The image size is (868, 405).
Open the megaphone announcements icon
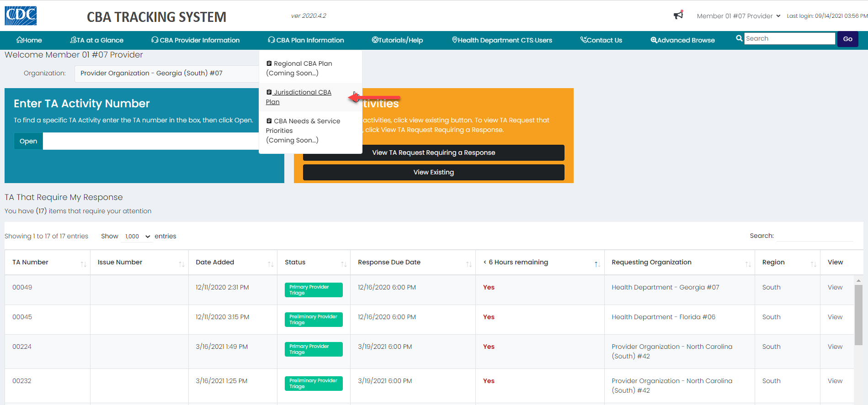678,16
